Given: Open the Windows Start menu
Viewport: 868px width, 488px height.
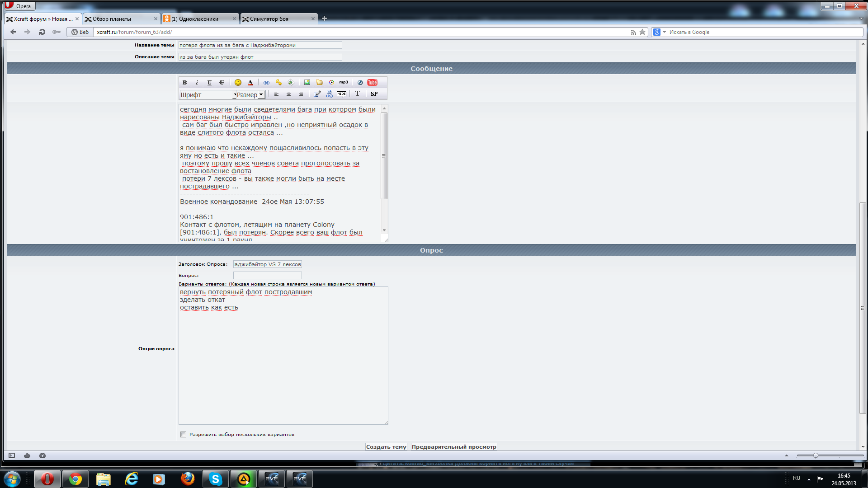Looking at the screenshot, I should (x=12, y=479).
